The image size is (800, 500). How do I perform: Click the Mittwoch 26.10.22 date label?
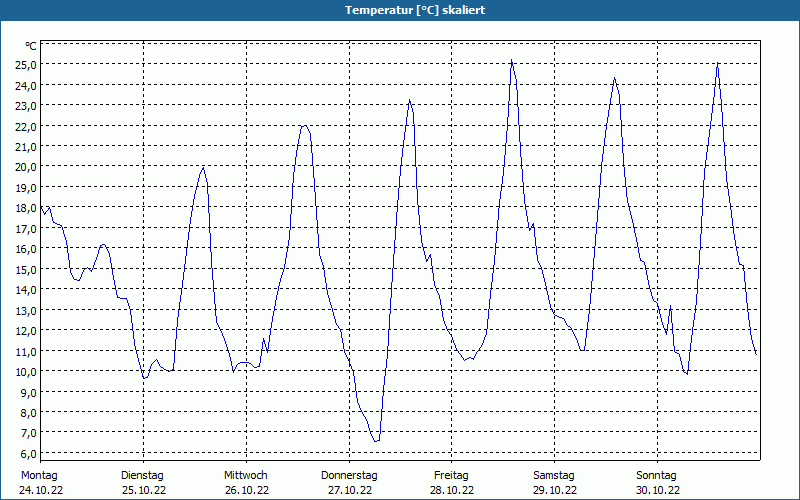(x=246, y=483)
